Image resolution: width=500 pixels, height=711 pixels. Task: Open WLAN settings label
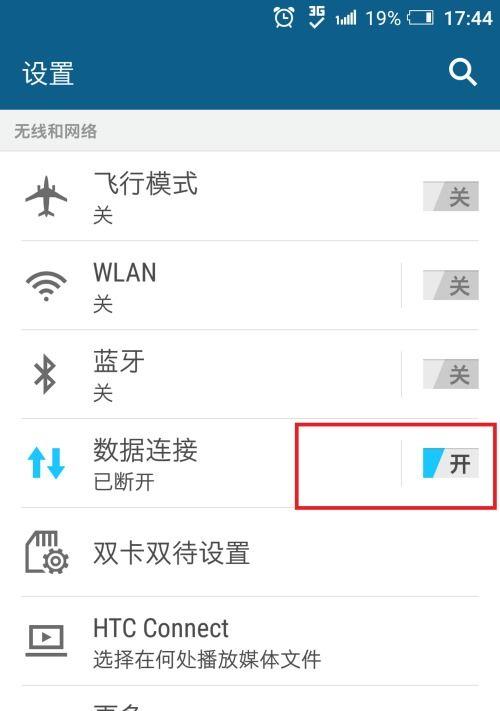coord(125,273)
